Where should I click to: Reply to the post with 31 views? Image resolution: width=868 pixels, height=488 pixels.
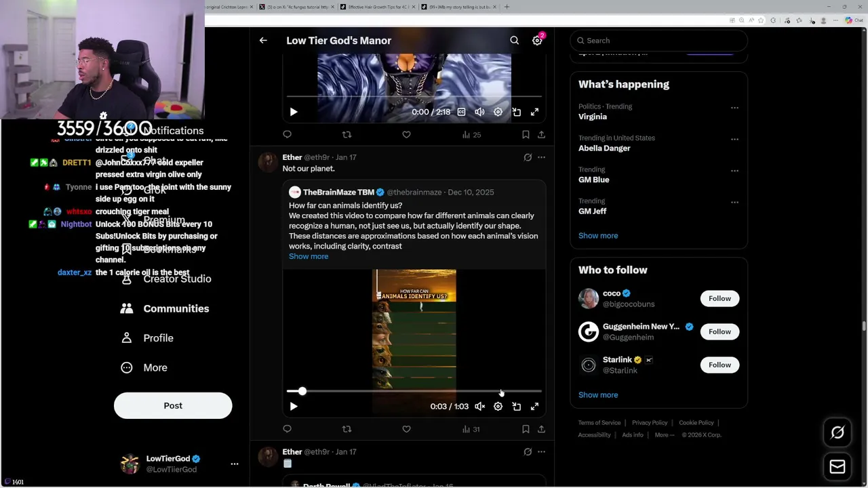coord(288,429)
